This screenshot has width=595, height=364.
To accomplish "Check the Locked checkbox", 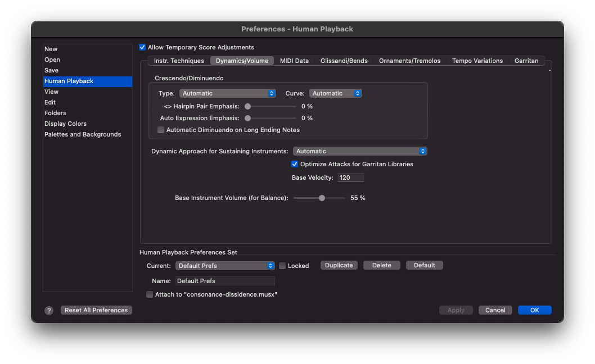I will click(283, 266).
